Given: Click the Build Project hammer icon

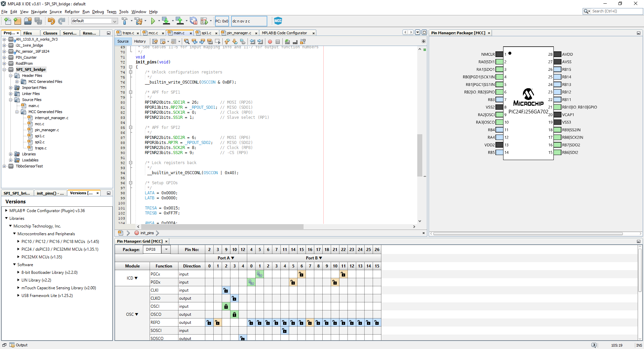Looking at the screenshot, I should tap(125, 21).
